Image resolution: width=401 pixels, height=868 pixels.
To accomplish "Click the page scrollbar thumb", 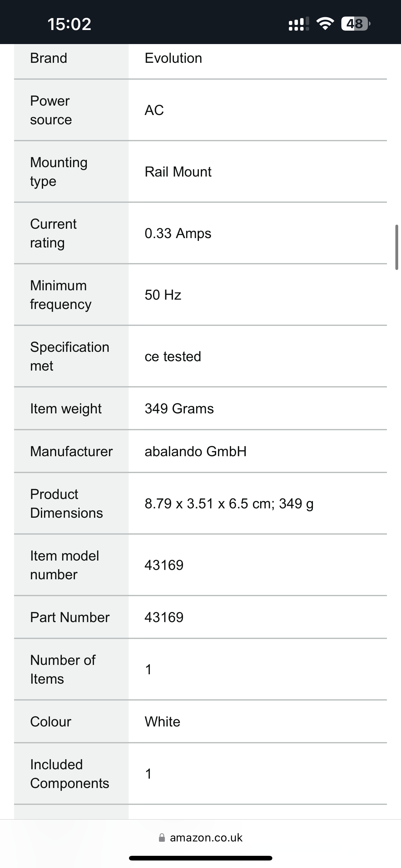I will click(397, 247).
